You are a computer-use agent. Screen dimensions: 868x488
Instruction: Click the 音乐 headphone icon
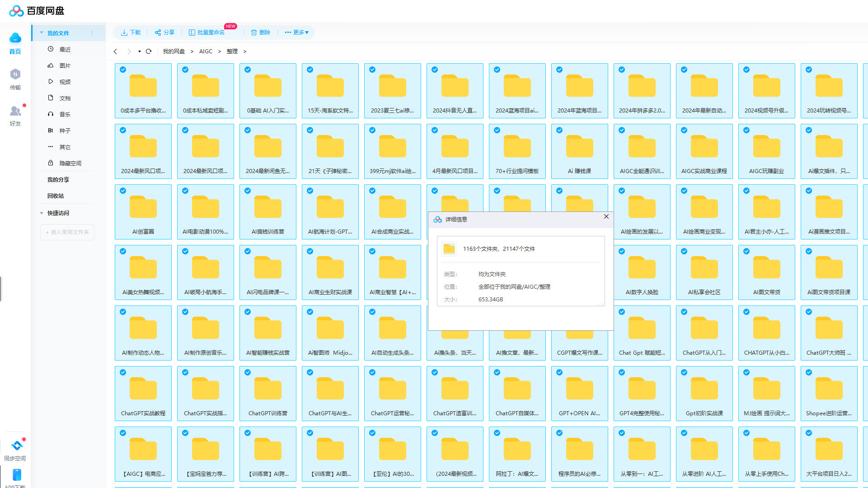[x=51, y=114]
